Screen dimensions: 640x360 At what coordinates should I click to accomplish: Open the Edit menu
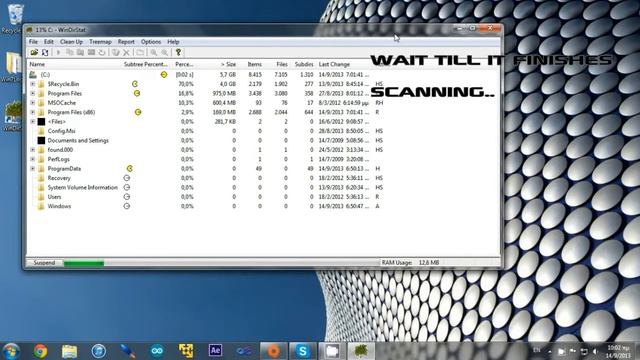tap(49, 42)
